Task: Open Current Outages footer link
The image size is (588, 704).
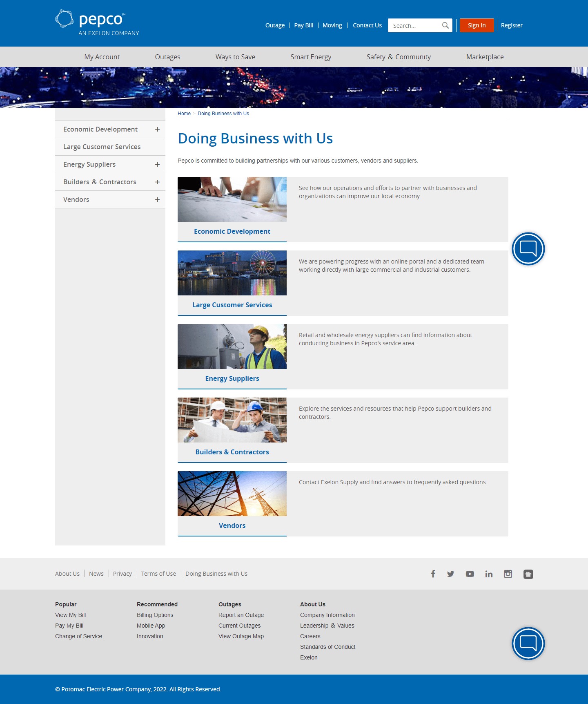Action: tap(240, 626)
